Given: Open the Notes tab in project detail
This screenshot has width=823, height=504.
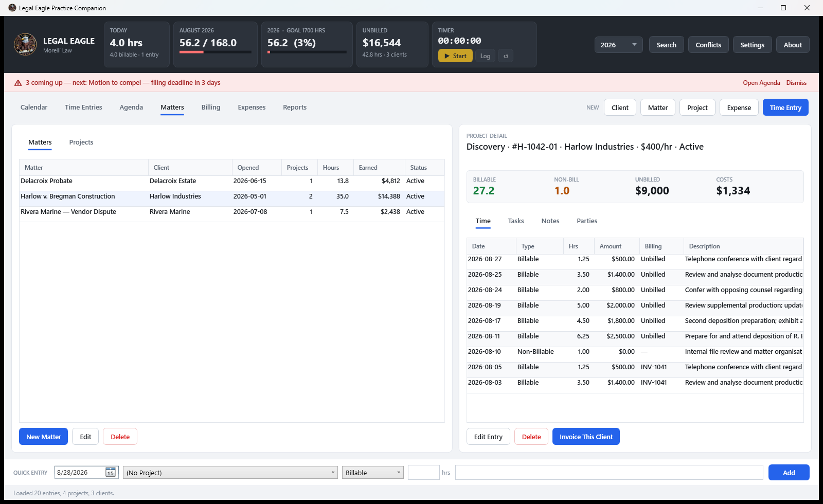Looking at the screenshot, I should tap(550, 221).
